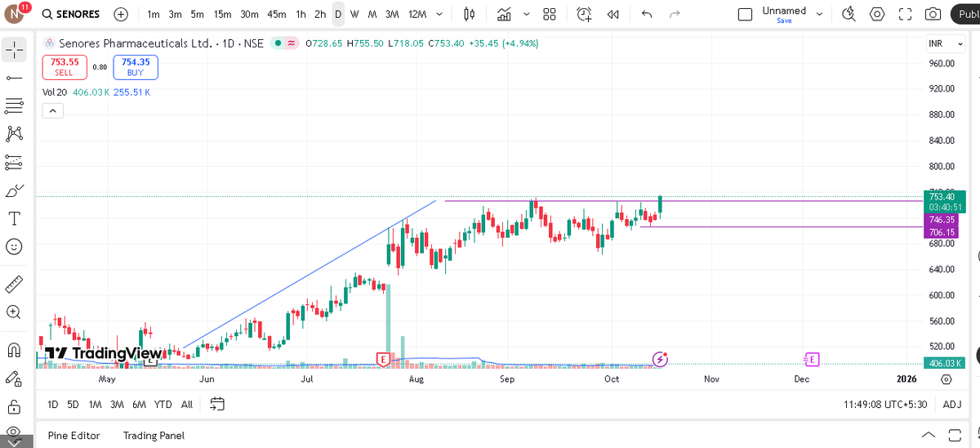The image size is (980, 448).
Task: Select the text annotation tool
Action: tap(13, 218)
